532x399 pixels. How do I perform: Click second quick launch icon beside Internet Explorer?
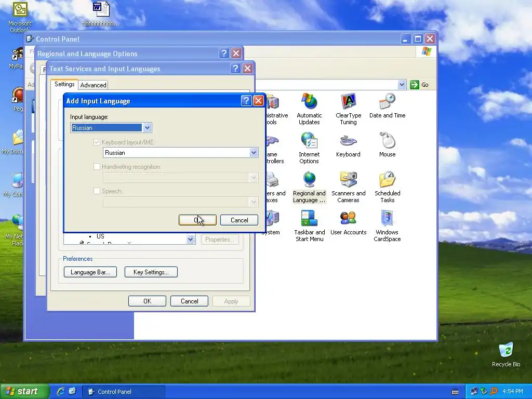[x=73, y=391]
